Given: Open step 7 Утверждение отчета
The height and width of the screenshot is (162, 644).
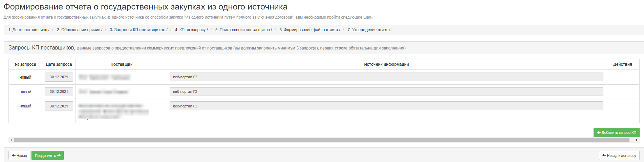Looking at the screenshot, I should pyautogui.click(x=368, y=30).
